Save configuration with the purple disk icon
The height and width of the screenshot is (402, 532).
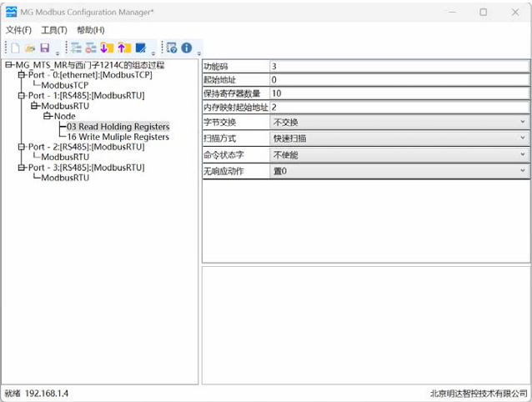(45, 48)
